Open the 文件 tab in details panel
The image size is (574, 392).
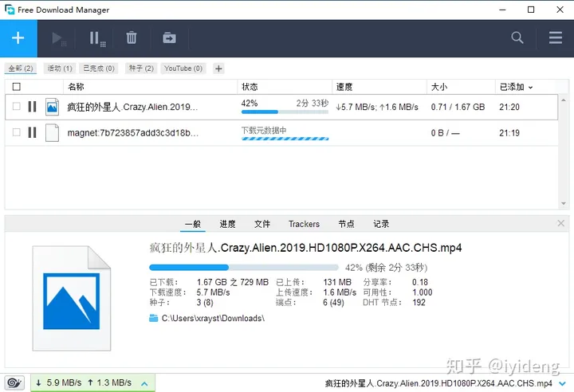262,224
